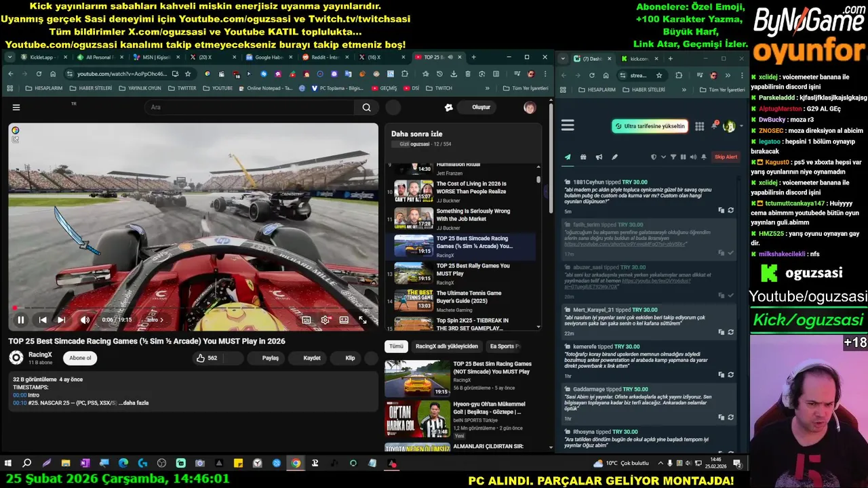Open the HESAPLARIM bookmark folder
The image size is (868, 488).
click(44, 88)
